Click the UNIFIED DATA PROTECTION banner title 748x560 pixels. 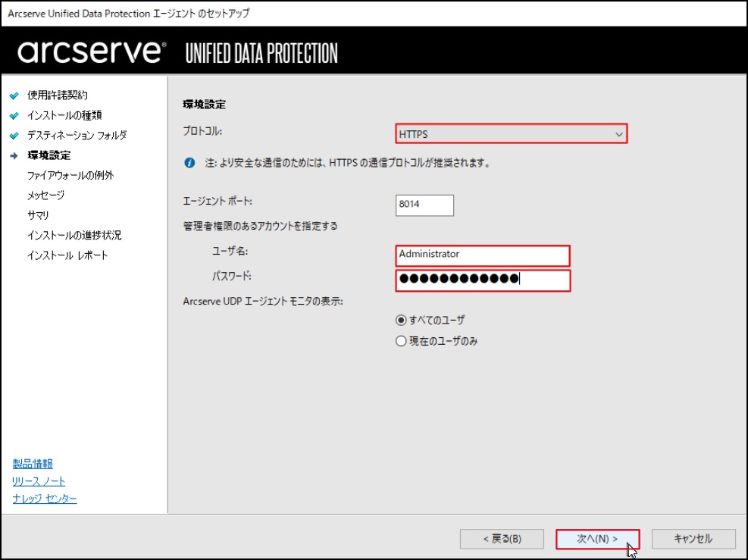click(x=261, y=53)
